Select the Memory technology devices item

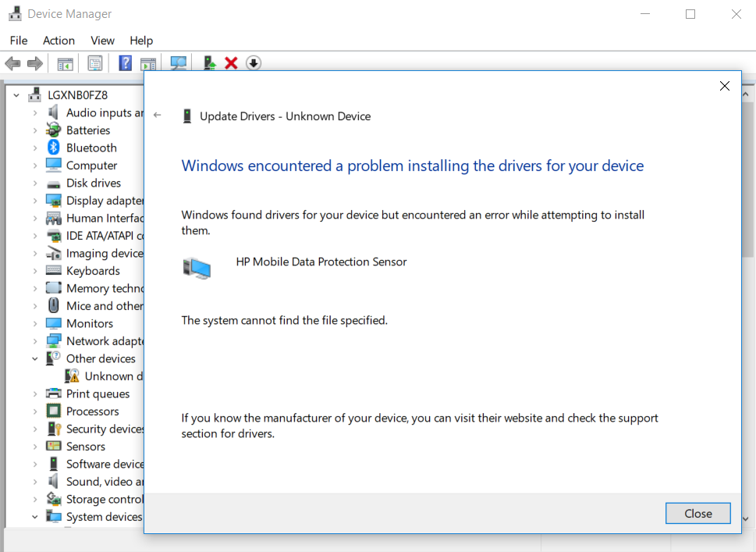tap(105, 288)
